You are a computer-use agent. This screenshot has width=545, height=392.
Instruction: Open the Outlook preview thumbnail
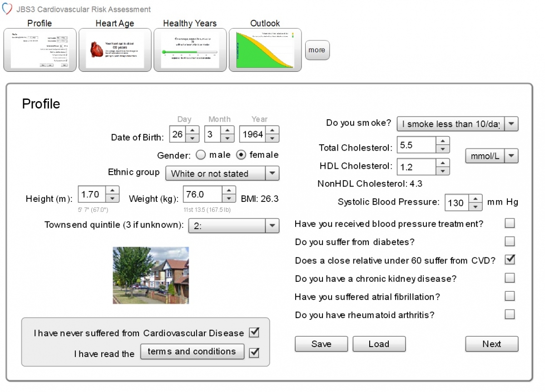point(265,50)
